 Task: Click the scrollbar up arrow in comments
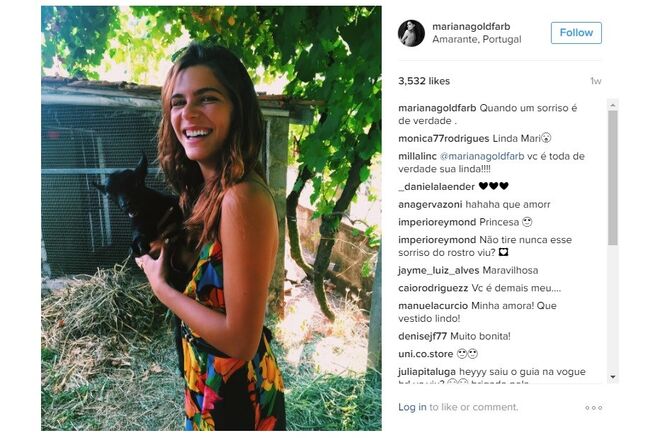tap(613, 104)
